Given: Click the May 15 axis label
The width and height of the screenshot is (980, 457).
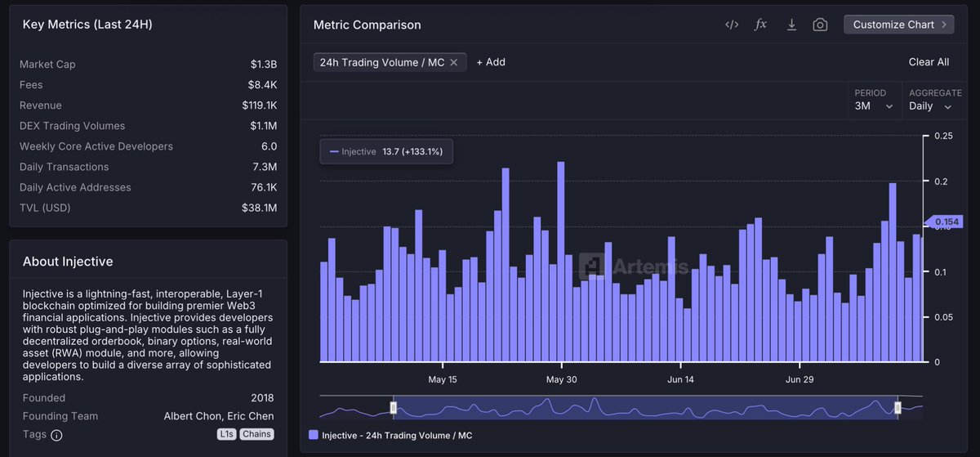Looking at the screenshot, I should [x=443, y=379].
